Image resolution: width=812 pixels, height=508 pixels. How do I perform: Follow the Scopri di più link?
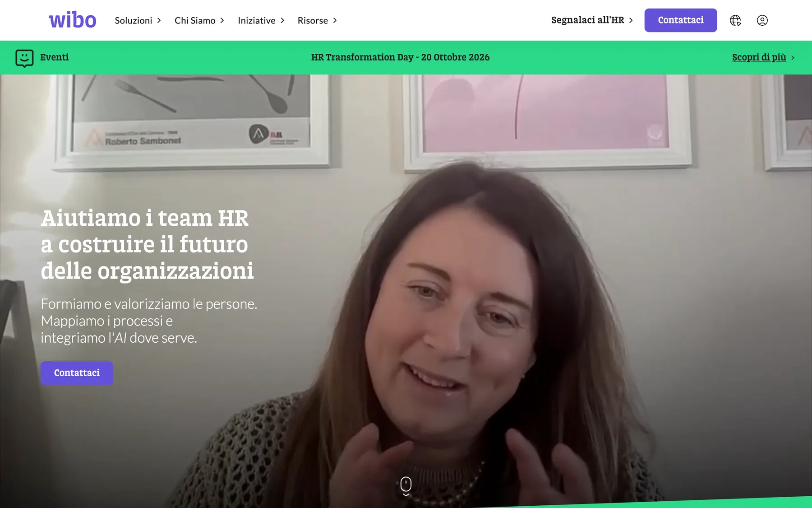(763, 57)
